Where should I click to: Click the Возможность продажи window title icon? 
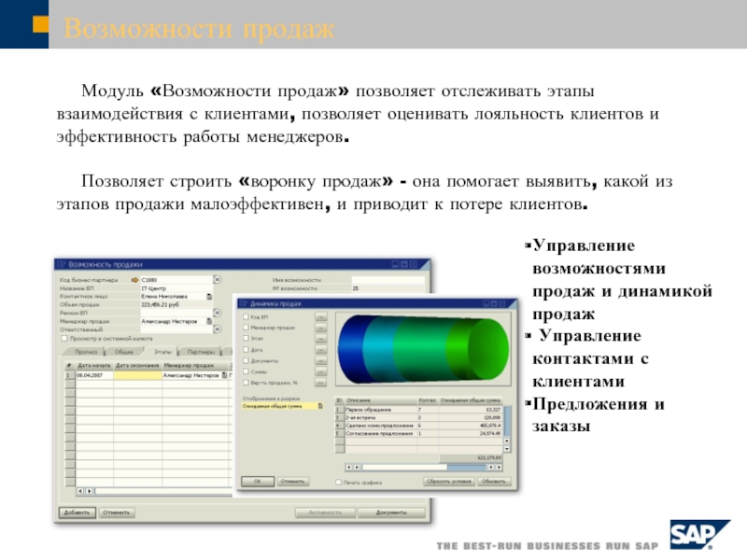[62, 264]
